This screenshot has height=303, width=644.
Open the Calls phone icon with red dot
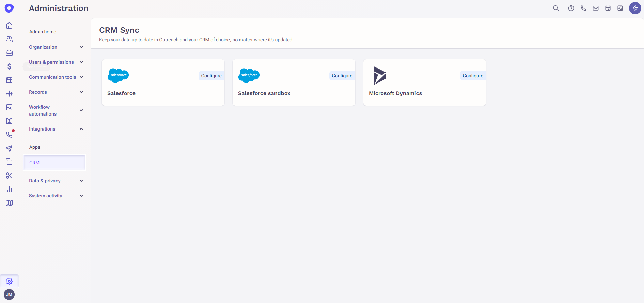9,135
